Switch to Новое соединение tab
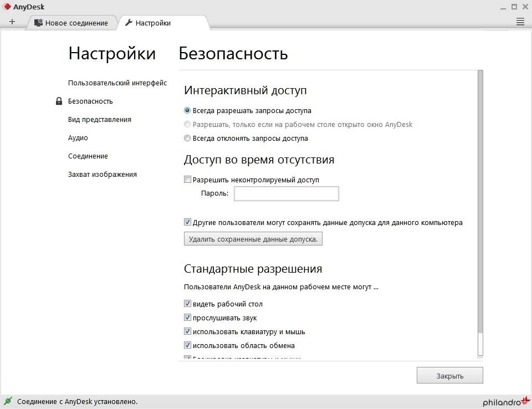Viewport: 532px width, 409px height. (x=76, y=23)
